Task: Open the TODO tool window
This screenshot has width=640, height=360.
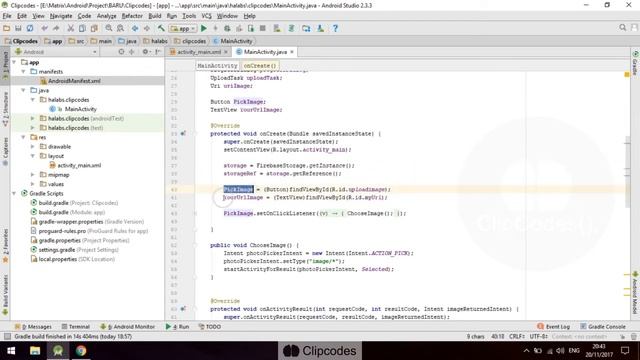Action: point(209,327)
